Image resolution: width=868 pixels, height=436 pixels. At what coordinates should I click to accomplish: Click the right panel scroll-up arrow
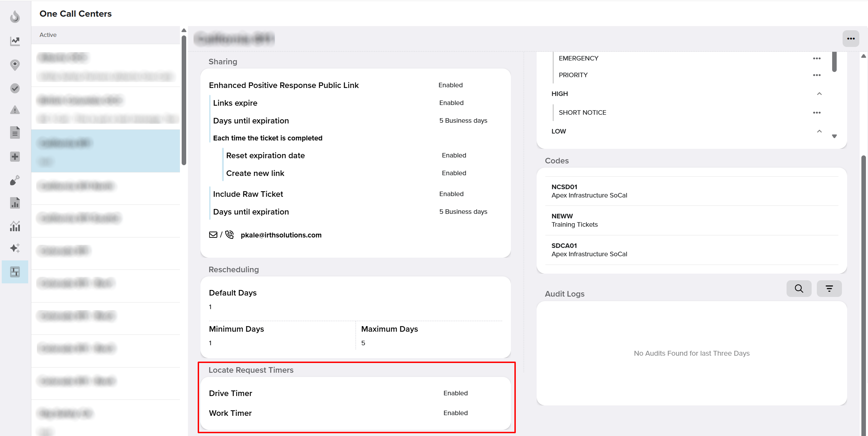tap(863, 56)
